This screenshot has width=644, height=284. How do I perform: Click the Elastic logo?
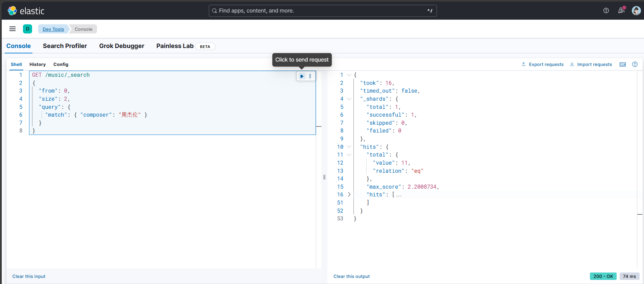pyautogui.click(x=26, y=11)
